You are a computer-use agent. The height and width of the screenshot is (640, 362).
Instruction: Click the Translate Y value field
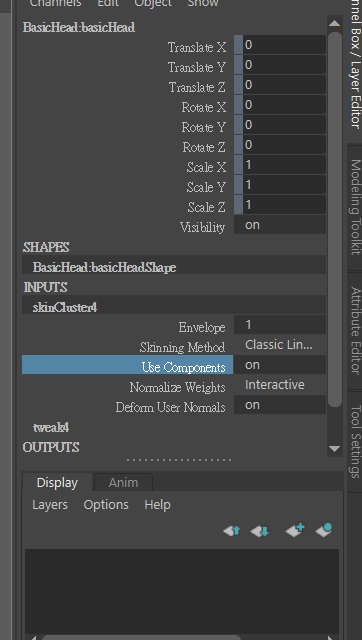pyautogui.click(x=284, y=65)
